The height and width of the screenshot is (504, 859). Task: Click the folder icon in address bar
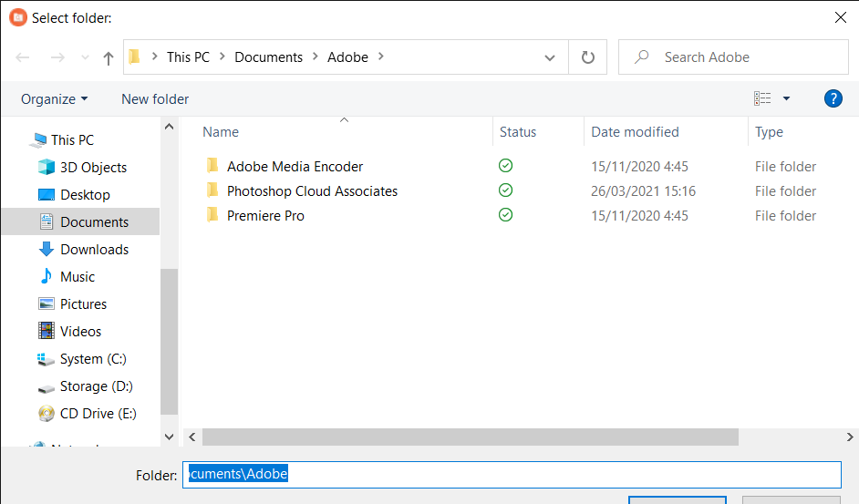[x=134, y=57]
